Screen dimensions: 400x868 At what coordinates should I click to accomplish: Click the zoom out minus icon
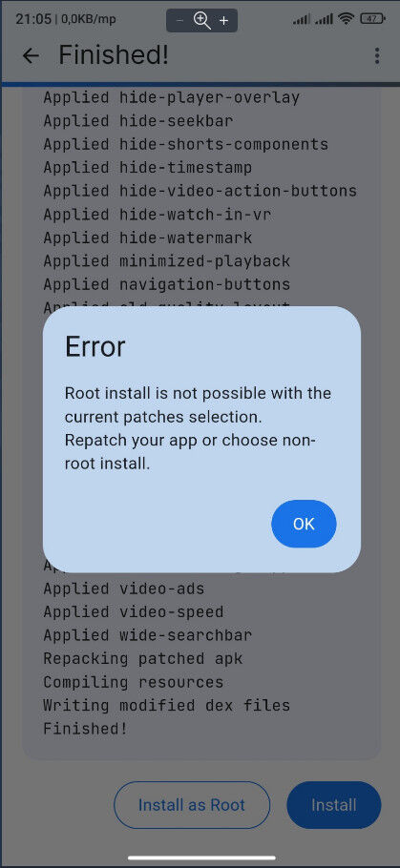[180, 21]
